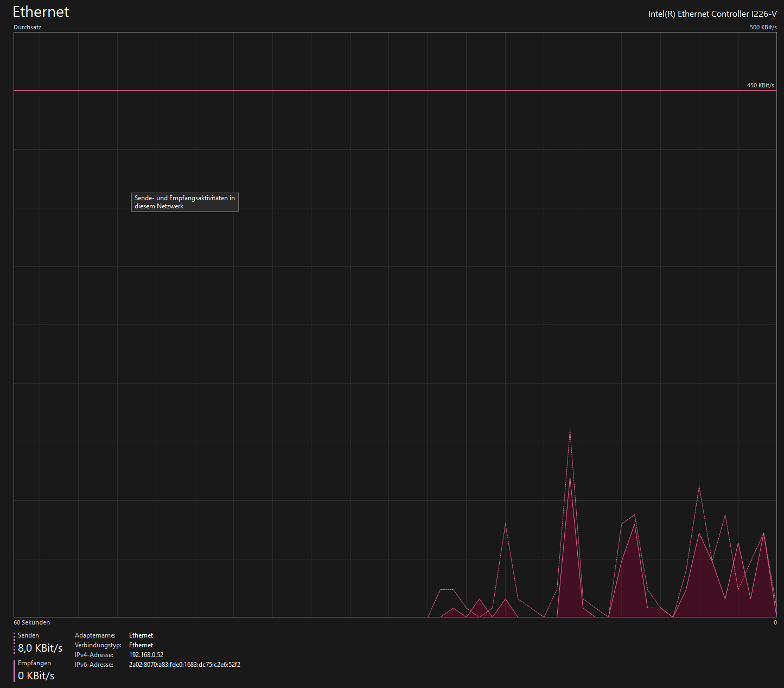Select the IPv6 address starting with 2a02:8070
The width and height of the screenshot is (784, 688).
click(184, 665)
